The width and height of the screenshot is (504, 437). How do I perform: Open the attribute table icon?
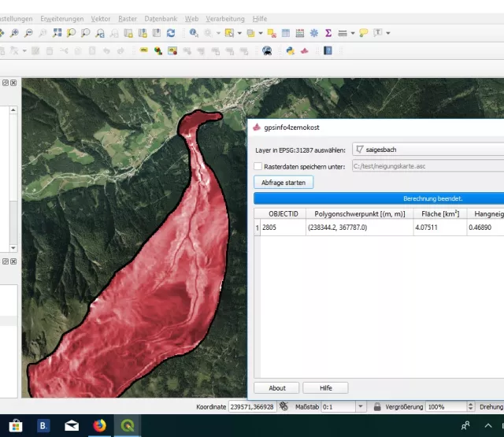[x=285, y=33]
